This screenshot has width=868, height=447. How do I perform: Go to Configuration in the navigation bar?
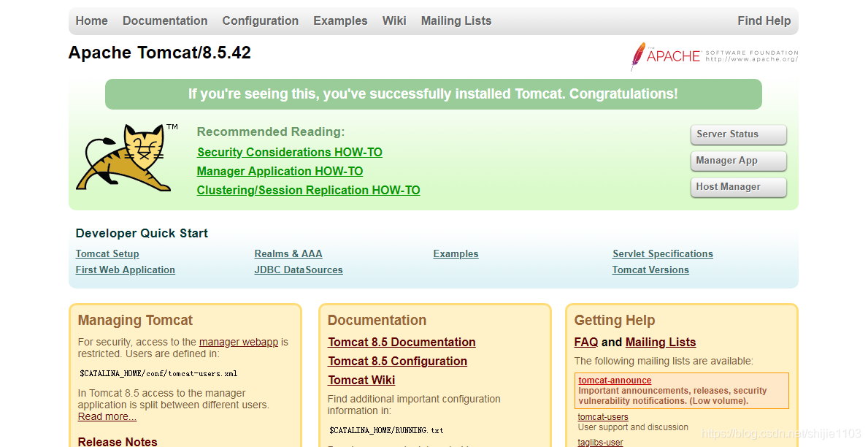[260, 21]
